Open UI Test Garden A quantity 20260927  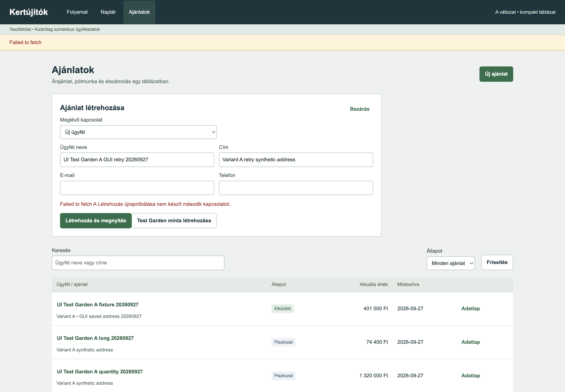100,372
